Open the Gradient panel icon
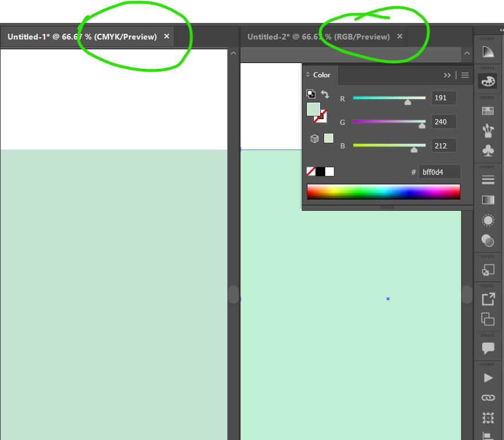Image resolution: width=504 pixels, height=440 pixels. pos(488,200)
